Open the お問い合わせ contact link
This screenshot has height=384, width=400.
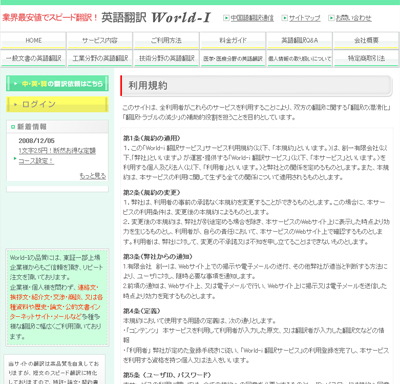point(353,18)
